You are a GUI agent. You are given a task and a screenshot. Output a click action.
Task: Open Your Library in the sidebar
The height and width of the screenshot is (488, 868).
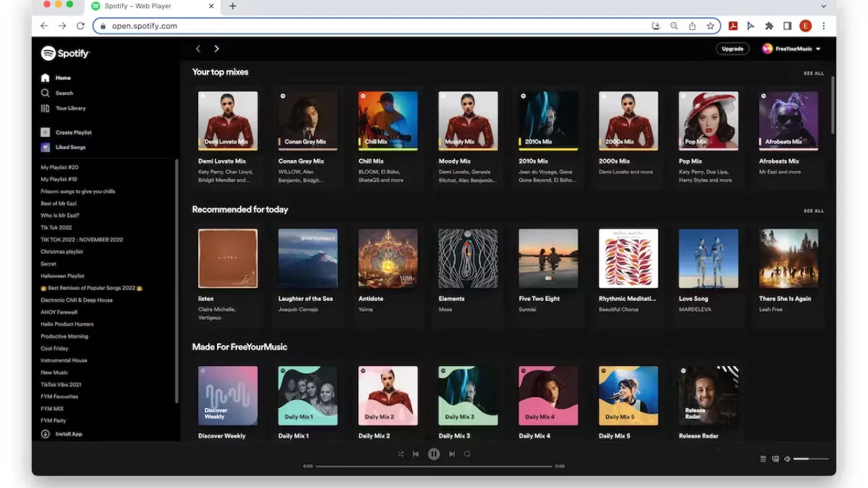click(63, 108)
